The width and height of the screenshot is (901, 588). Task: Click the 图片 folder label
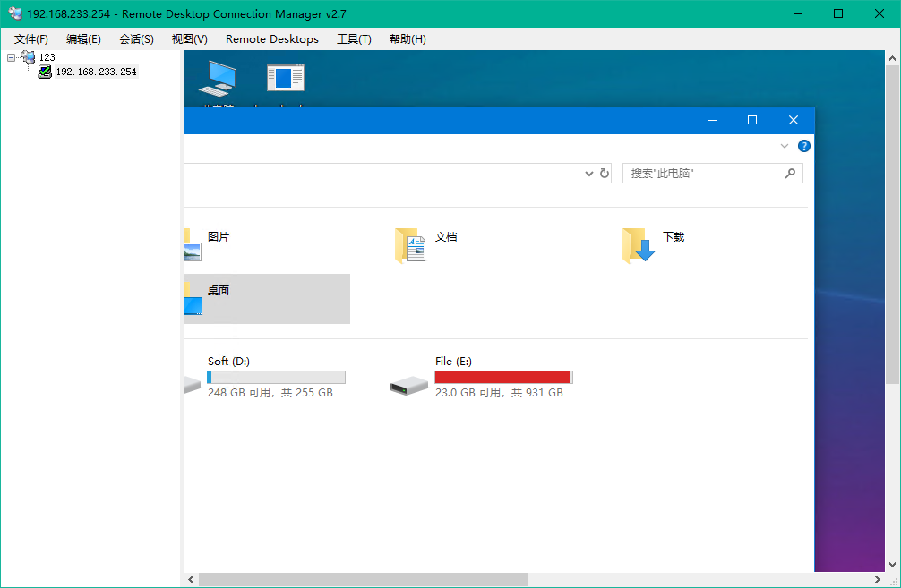pos(219,236)
